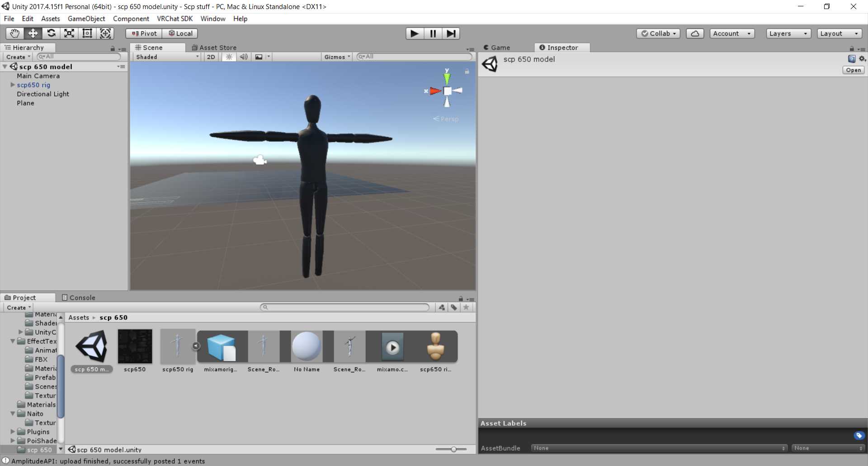Mute scene audio with speaker toggle

click(x=244, y=57)
